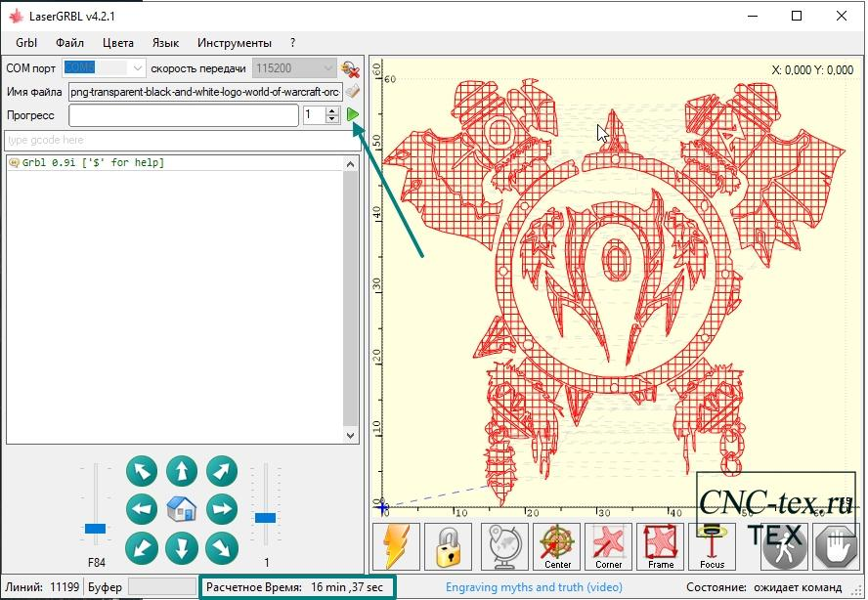Open the Инструменты menu

(235, 43)
